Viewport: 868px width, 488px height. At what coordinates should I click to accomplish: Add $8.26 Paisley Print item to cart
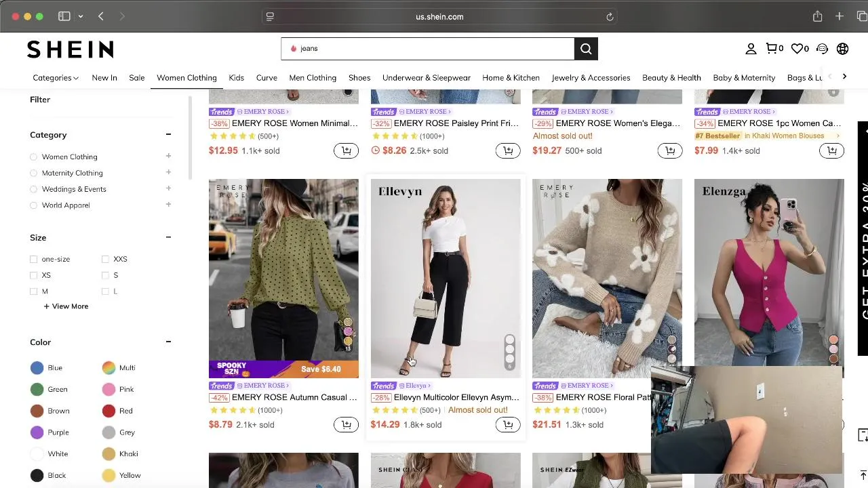508,150
